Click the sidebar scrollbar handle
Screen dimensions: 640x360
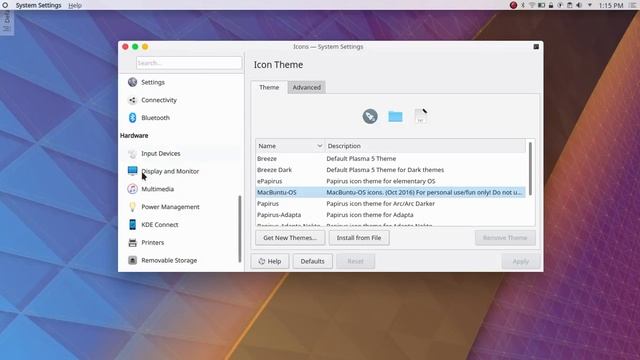point(240,229)
